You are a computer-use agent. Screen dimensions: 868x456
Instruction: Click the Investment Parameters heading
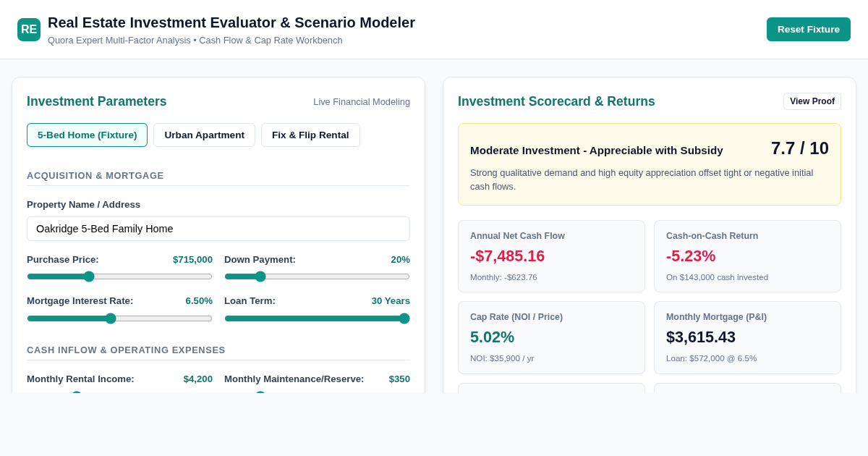(97, 101)
